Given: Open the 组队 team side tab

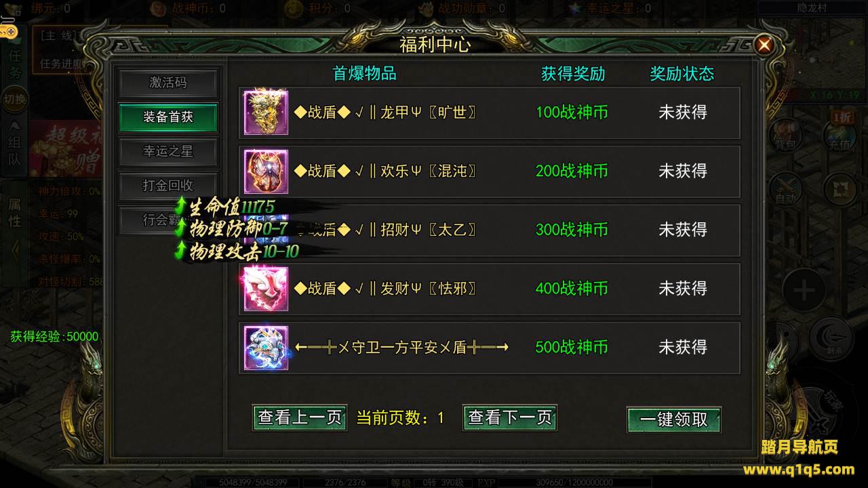Looking at the screenshot, I should (x=15, y=146).
